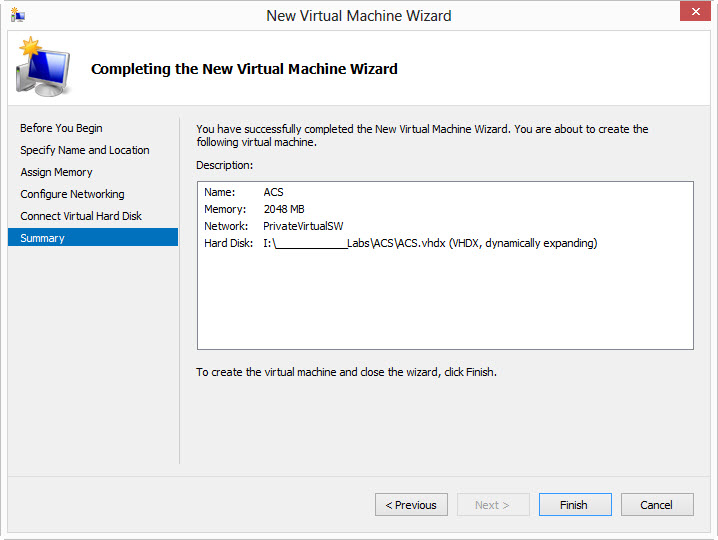Click empty area inside the Description box
718x540 pixels.
[x=445, y=300]
